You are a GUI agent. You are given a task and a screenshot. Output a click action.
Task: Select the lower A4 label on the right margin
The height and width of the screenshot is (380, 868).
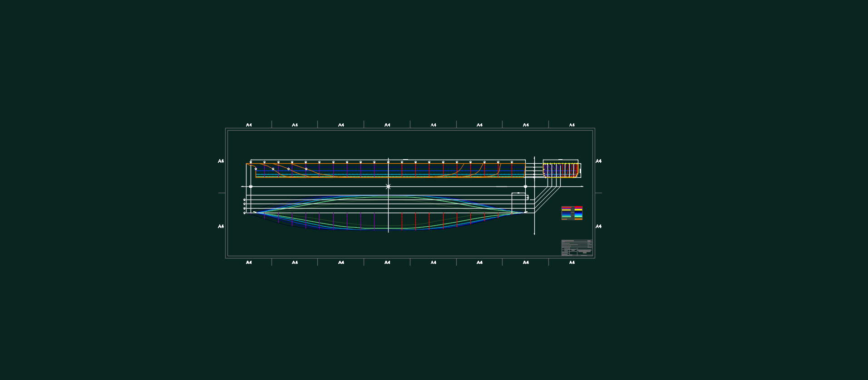pos(599,226)
